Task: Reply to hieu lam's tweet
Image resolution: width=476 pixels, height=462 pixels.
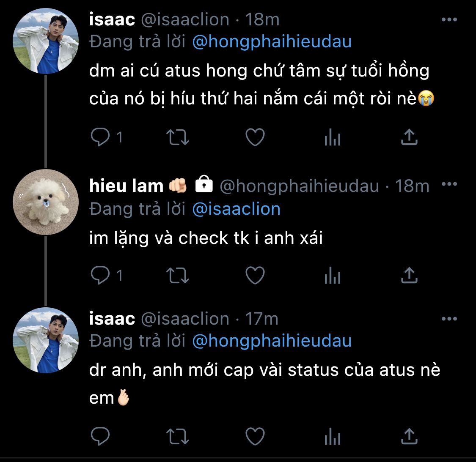Action: pos(101,276)
